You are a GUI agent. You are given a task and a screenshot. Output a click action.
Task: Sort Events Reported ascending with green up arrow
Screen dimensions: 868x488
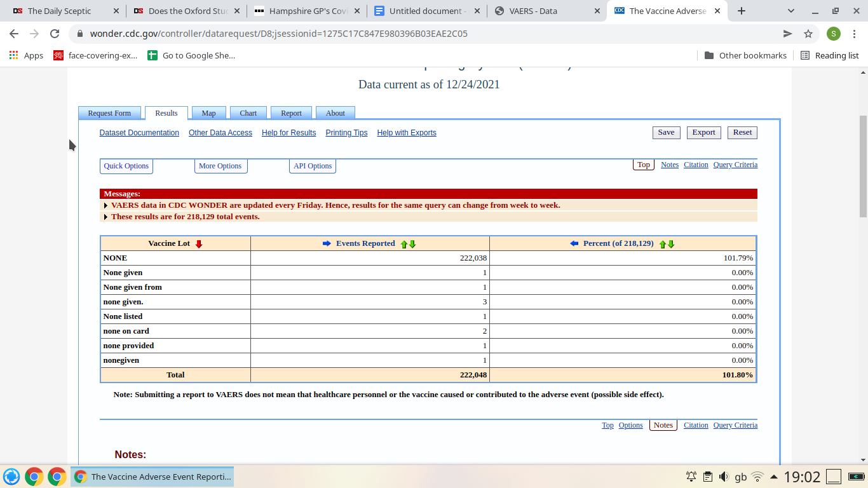coord(403,244)
